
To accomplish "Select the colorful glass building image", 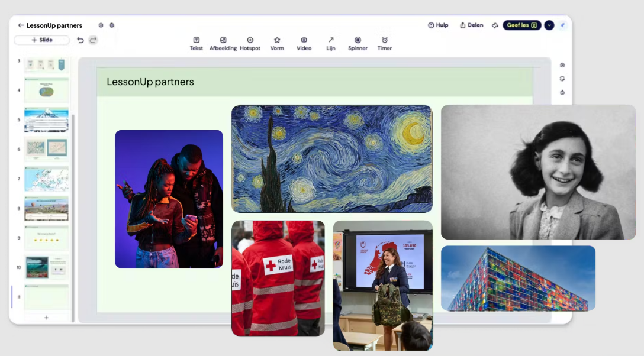I will (x=519, y=279).
